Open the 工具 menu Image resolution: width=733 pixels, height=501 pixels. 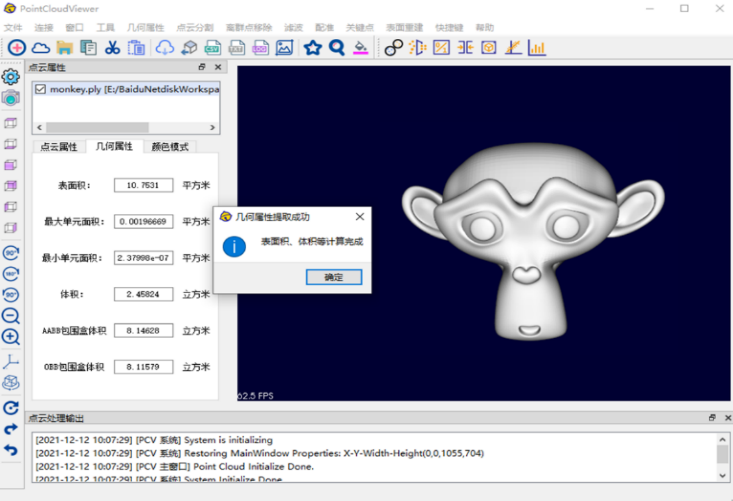tap(105, 28)
